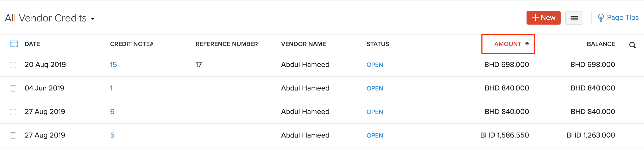Image resolution: width=644 pixels, height=148 pixels.
Task: Click the Status column header
Action: pyautogui.click(x=378, y=44)
